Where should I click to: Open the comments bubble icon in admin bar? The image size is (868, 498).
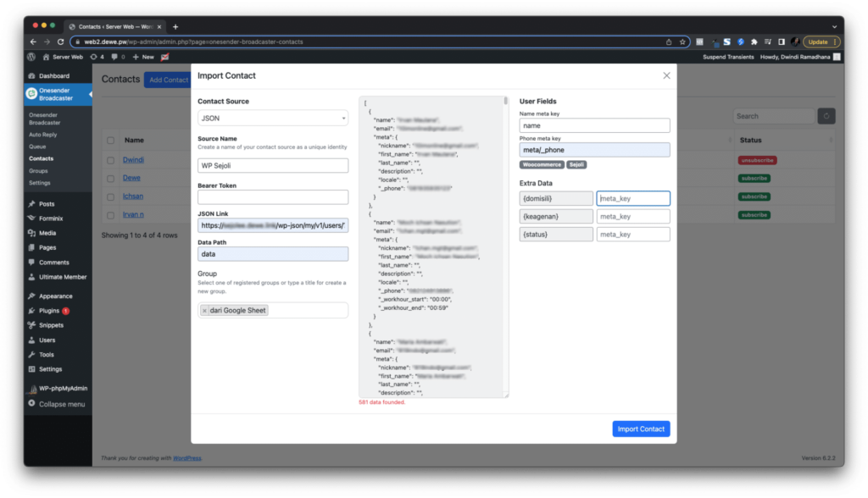point(117,57)
